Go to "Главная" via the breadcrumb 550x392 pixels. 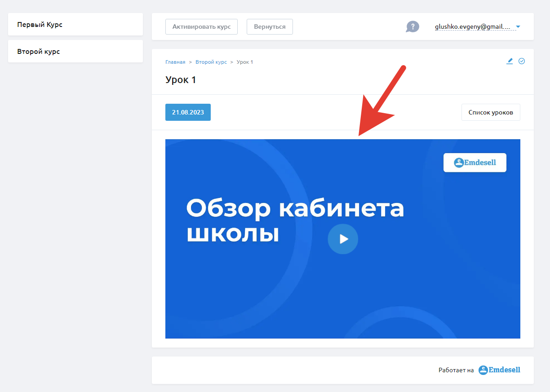point(175,62)
